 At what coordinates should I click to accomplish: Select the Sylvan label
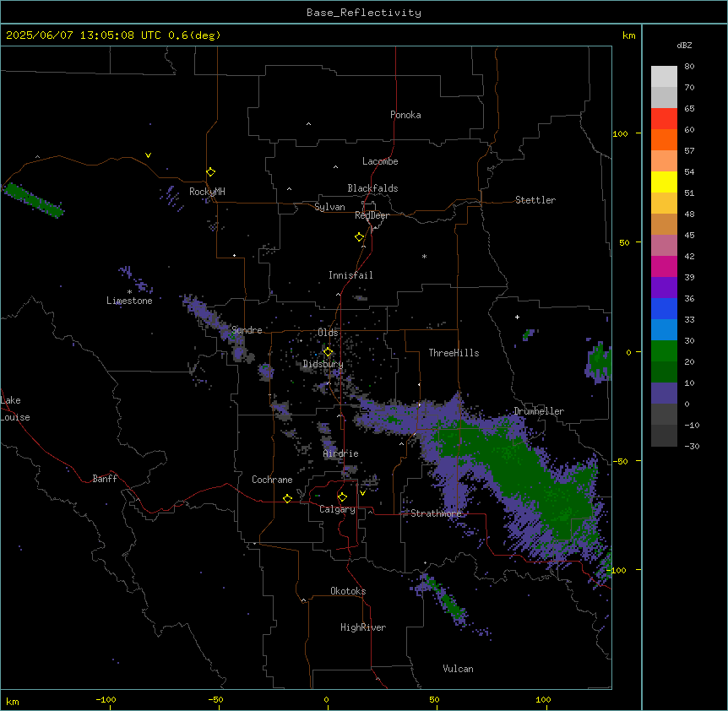point(329,207)
